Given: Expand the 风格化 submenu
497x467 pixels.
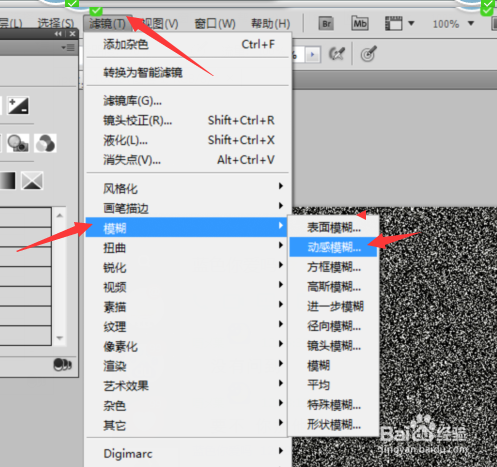Looking at the screenshot, I should 187,188.
